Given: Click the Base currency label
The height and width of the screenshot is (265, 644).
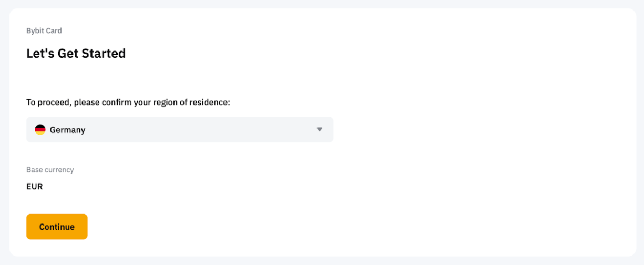Looking at the screenshot, I should (x=50, y=170).
